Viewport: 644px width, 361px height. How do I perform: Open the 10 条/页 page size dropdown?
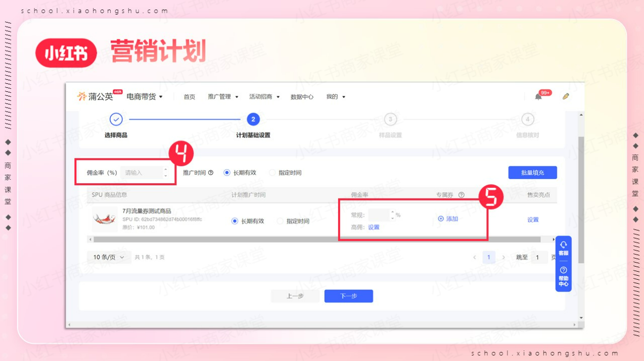(x=109, y=257)
